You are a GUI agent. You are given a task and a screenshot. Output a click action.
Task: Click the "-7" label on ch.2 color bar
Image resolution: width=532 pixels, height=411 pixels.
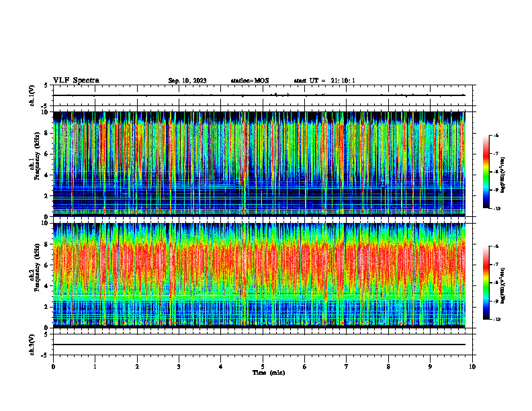496,265
